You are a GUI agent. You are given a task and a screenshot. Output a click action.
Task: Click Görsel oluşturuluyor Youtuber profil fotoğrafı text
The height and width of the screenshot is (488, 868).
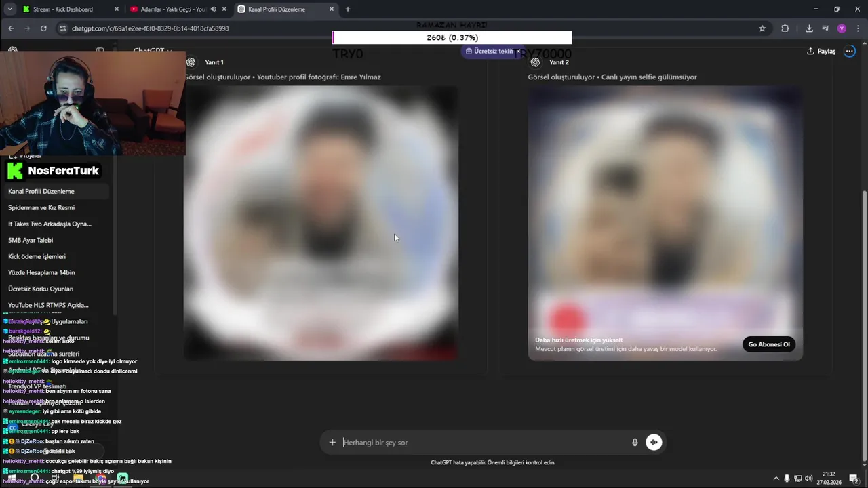(283, 77)
